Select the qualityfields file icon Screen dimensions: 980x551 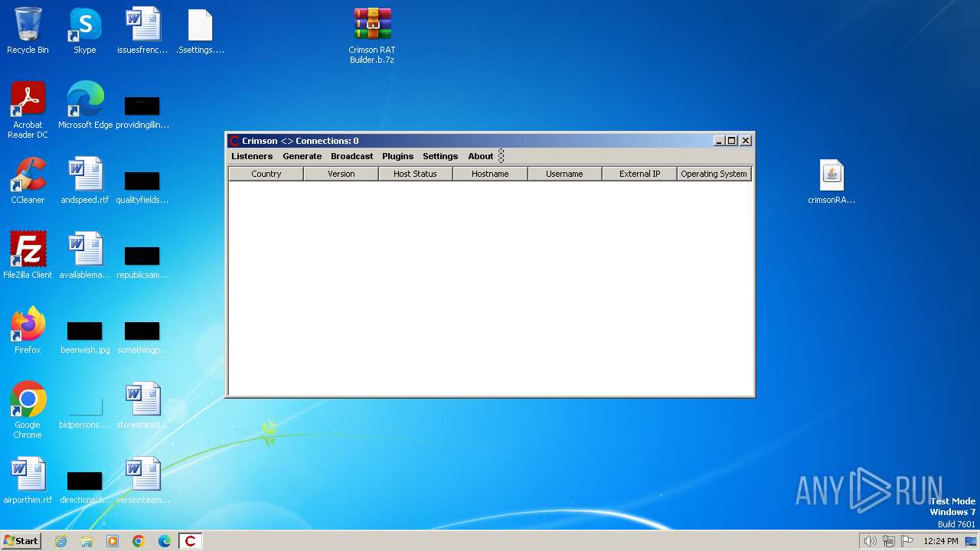(142, 187)
